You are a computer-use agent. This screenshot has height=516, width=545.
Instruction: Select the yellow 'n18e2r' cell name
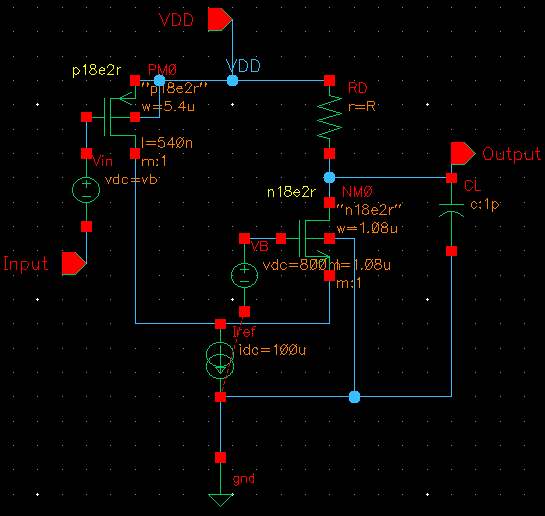pos(291,192)
